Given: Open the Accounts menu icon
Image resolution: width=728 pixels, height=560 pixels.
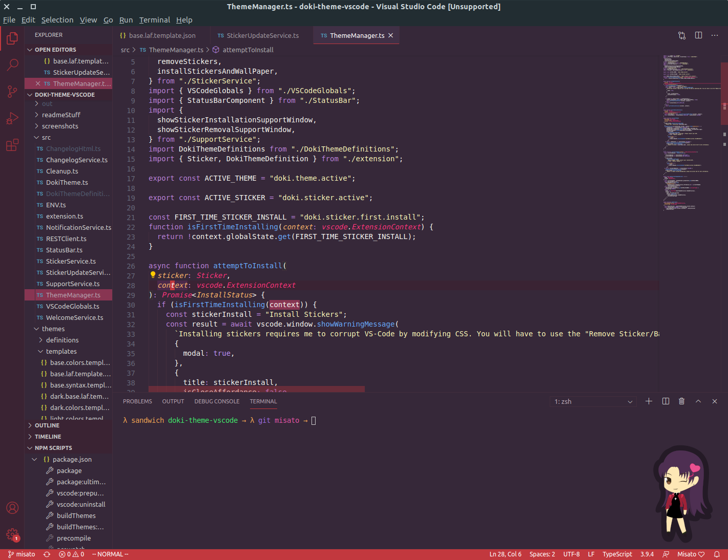Looking at the screenshot, I should click(x=12, y=508).
